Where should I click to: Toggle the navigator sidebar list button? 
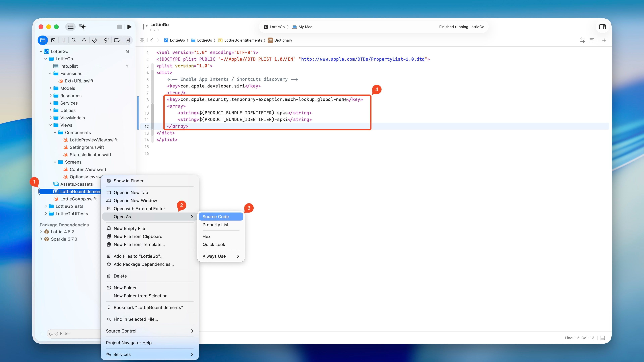(x=70, y=27)
